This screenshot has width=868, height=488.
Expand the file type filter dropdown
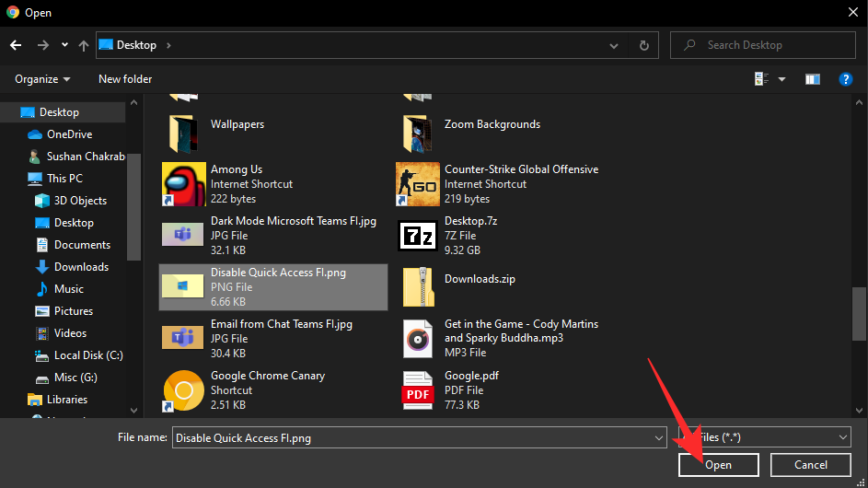point(843,438)
